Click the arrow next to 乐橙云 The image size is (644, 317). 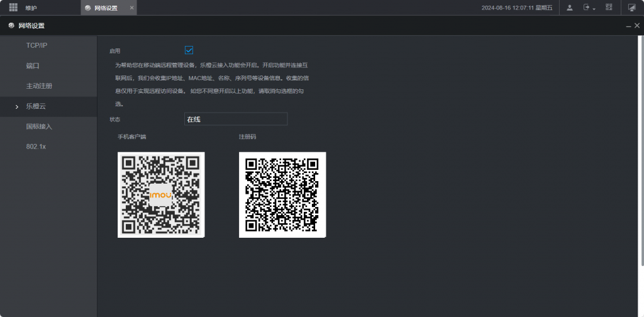(17, 107)
